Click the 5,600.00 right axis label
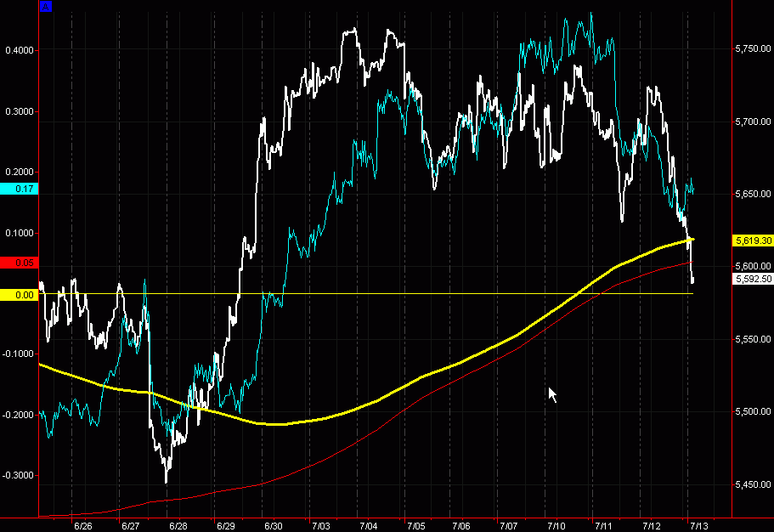The width and height of the screenshot is (774, 532). [753, 266]
